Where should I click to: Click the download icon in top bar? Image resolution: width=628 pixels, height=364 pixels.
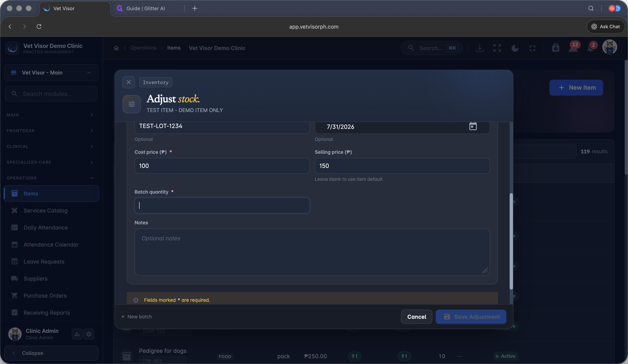coord(480,48)
